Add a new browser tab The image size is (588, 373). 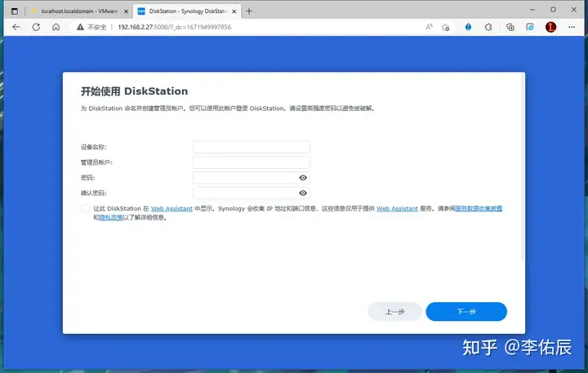pyautogui.click(x=249, y=11)
